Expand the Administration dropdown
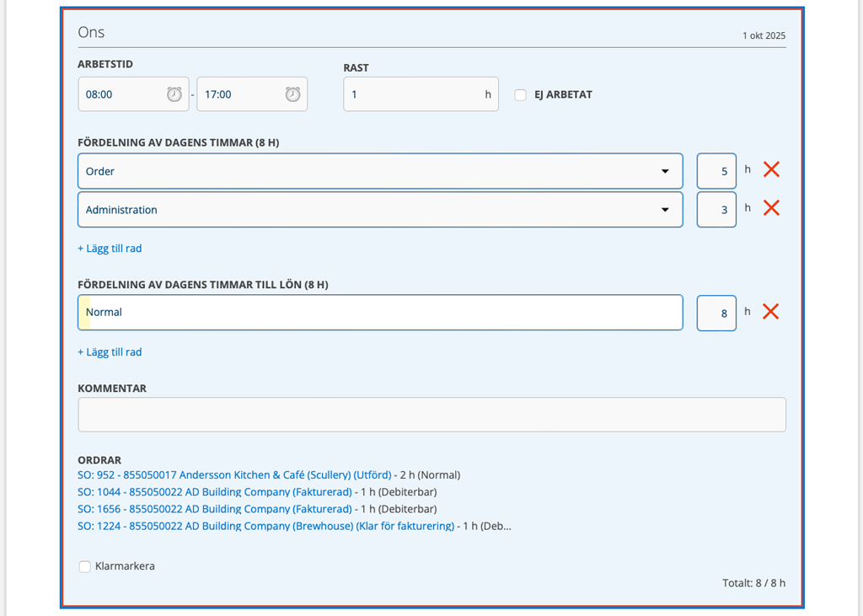This screenshot has height=616, width=863. click(x=379, y=210)
